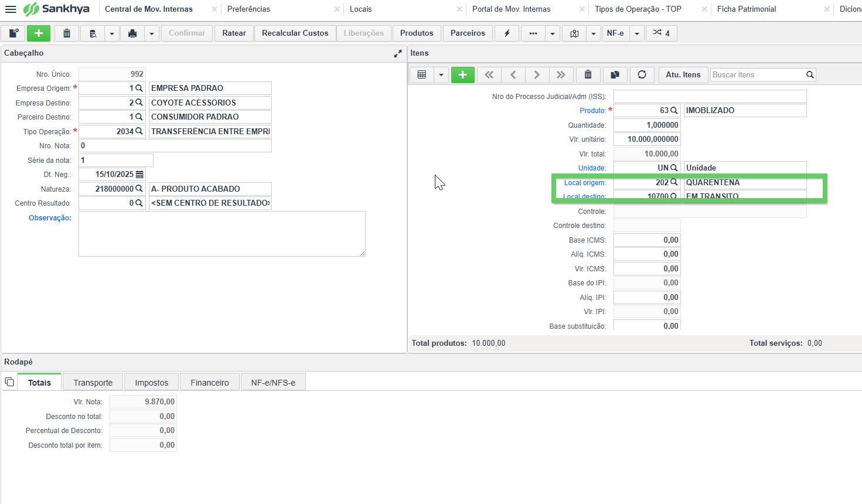This screenshot has width=862, height=504.
Task: Add new item with green plus in Itens
Action: 462,75
